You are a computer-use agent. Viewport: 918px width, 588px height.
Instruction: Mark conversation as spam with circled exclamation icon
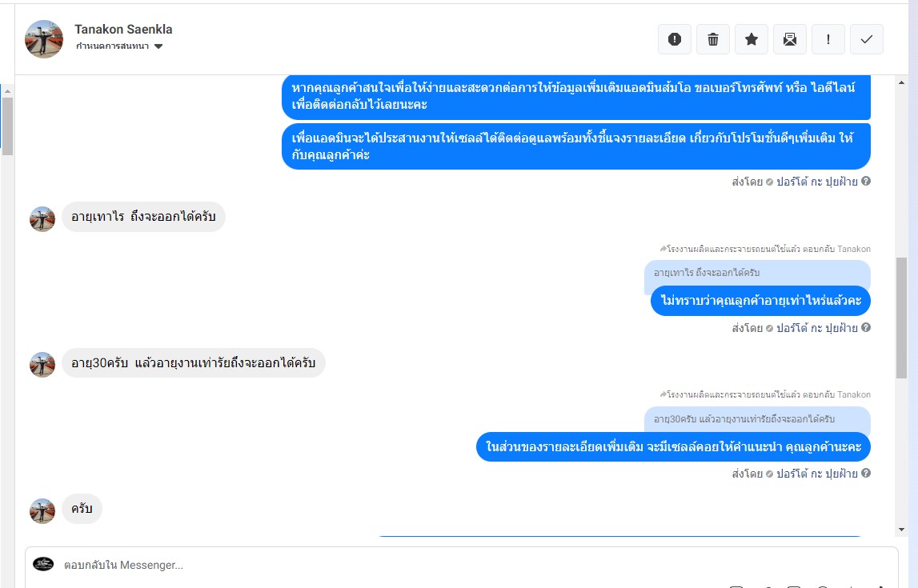(675, 39)
